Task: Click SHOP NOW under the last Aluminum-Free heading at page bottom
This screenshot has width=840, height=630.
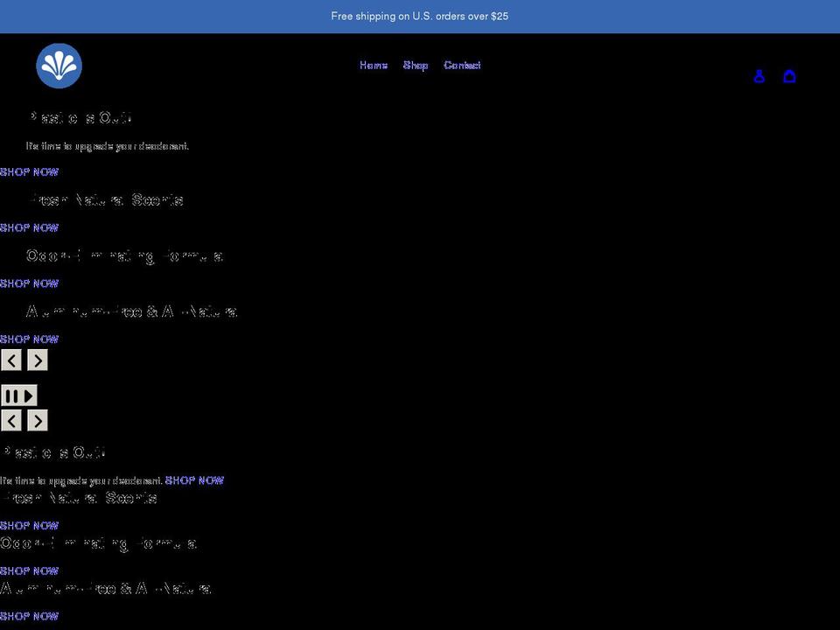Action: coord(29,616)
